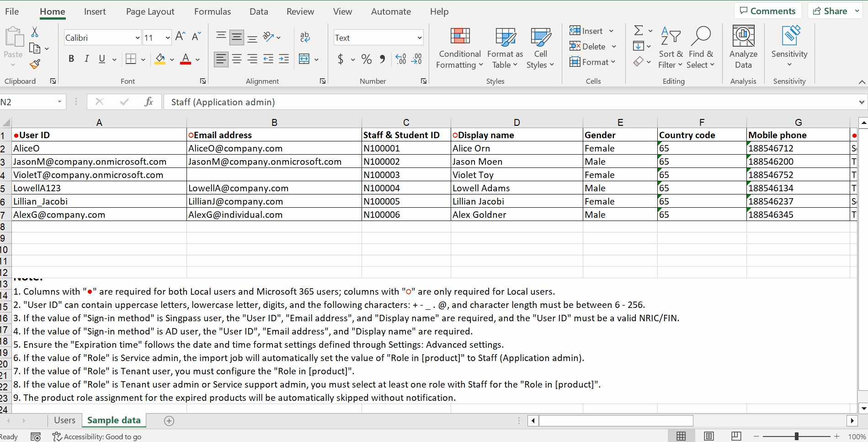Click the Decrease Decimal icon
Image resolution: width=868 pixels, height=442 pixels.
point(416,59)
